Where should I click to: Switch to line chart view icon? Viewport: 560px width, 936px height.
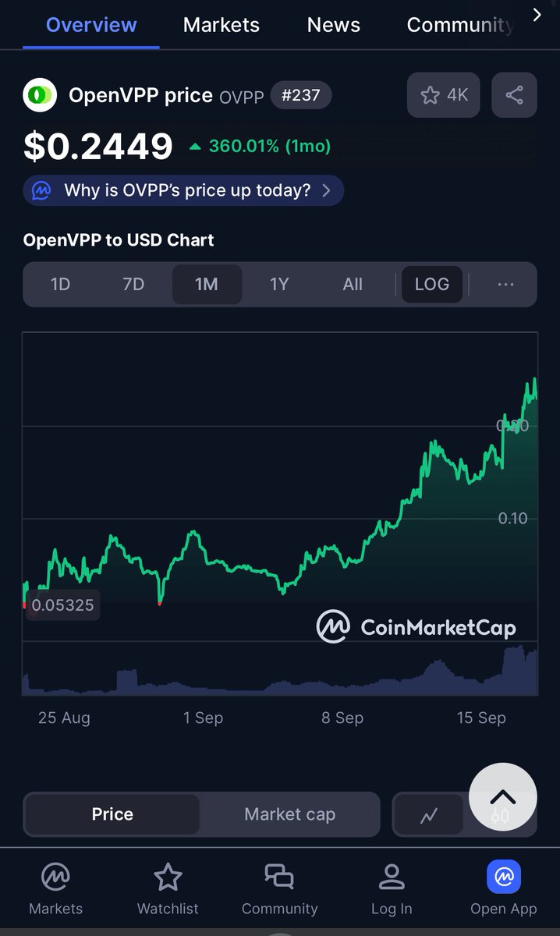[x=428, y=815]
